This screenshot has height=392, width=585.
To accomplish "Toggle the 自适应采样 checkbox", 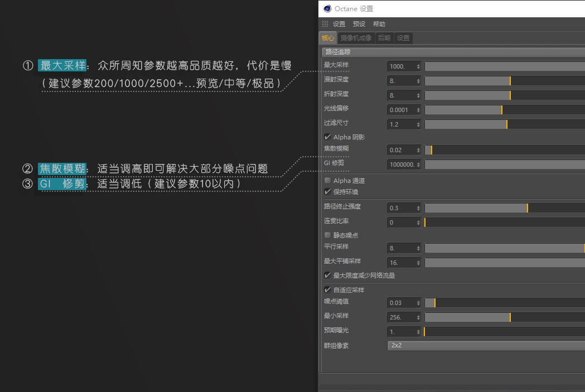I will (x=327, y=290).
